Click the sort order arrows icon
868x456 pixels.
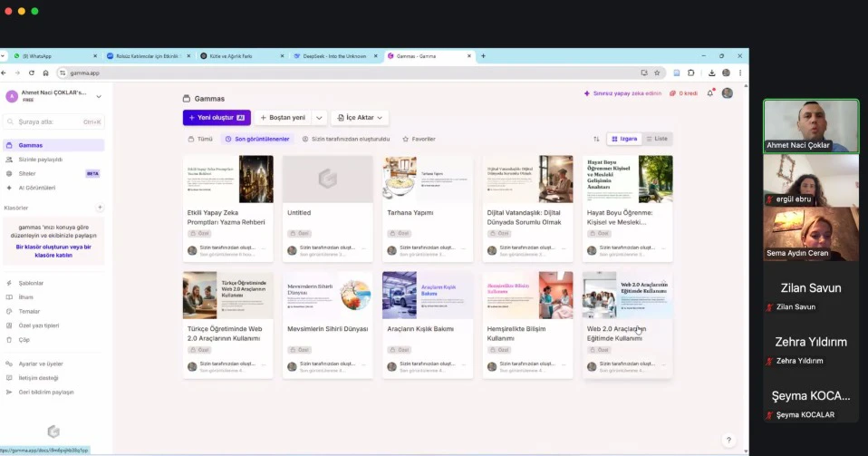click(596, 139)
